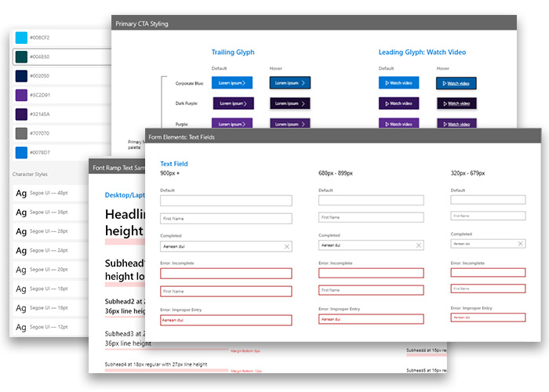Pick the #004B50 dark teal swatch
Screen dimensions: 549x392
pos(21,56)
